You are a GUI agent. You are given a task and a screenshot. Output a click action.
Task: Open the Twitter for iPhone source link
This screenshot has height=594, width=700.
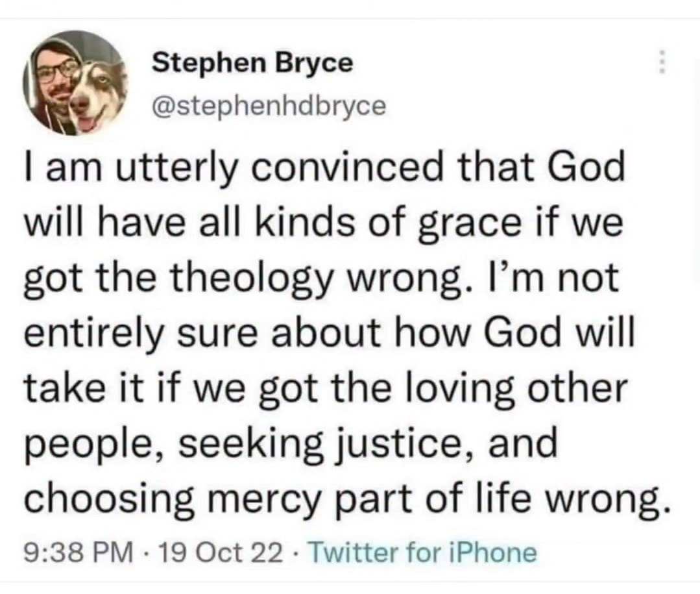423,552
